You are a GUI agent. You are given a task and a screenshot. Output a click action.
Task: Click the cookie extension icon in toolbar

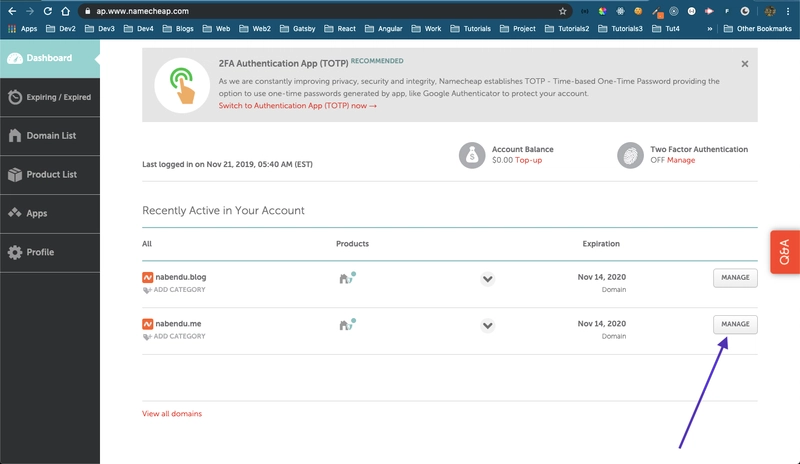point(638,11)
